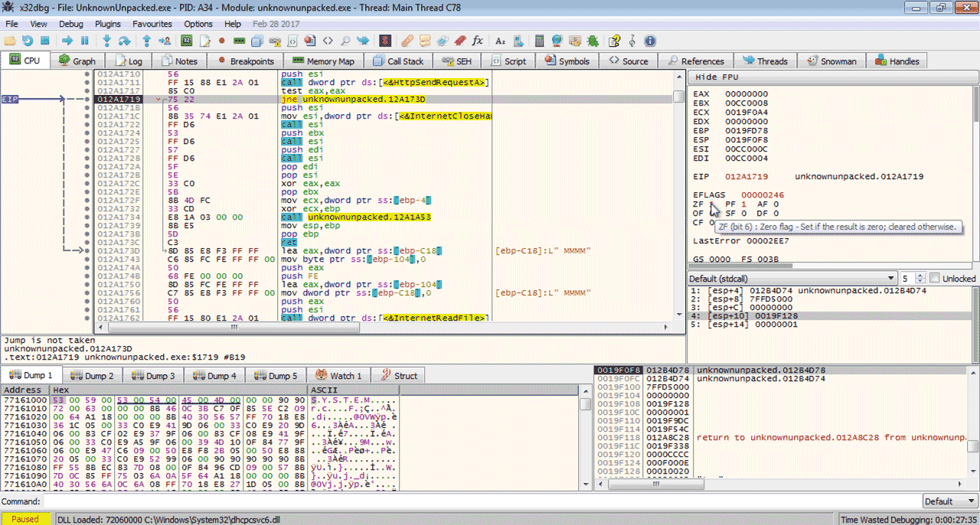The width and height of the screenshot is (980, 525).
Task: Open the About info icon
Action: click(650, 41)
